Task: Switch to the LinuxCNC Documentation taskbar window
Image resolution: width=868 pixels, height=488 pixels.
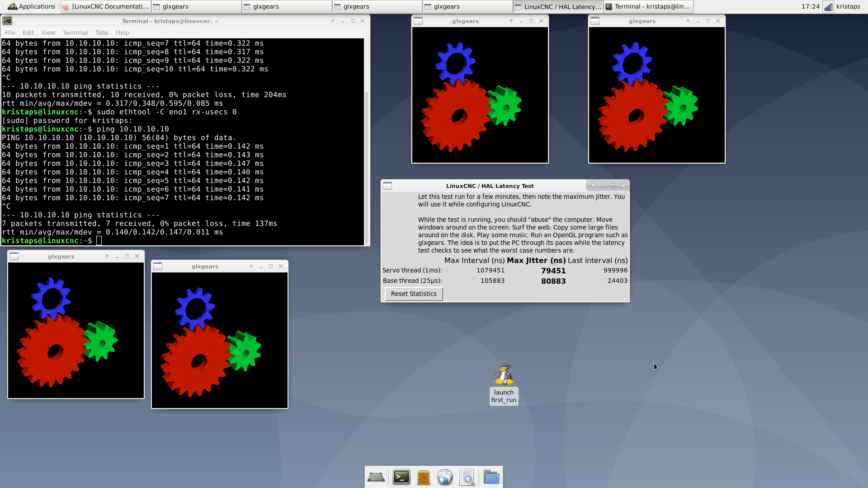Action: click(106, 6)
